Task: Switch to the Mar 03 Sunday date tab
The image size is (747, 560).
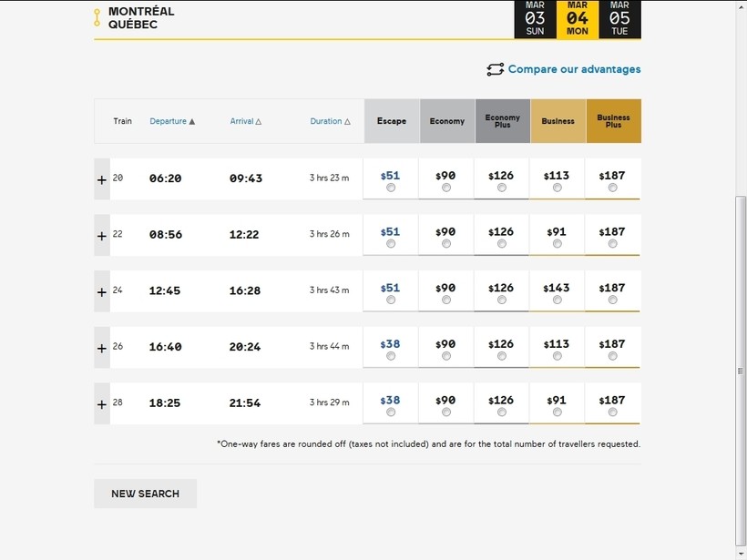Action: click(x=535, y=18)
